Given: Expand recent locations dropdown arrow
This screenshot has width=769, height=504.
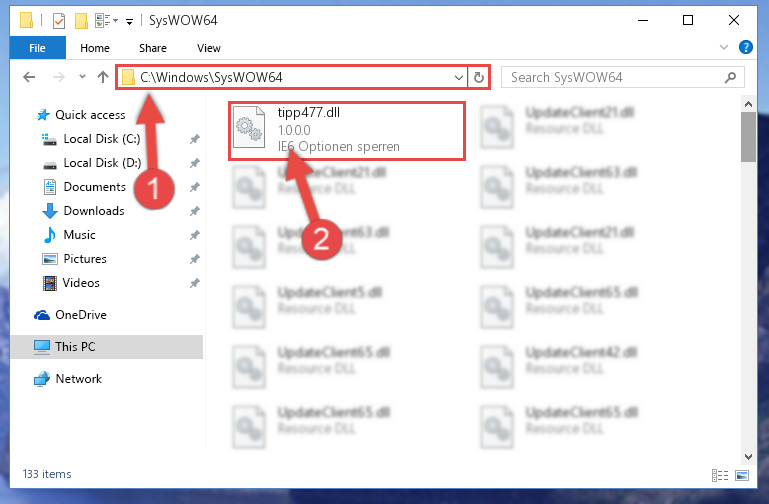Looking at the screenshot, I should (x=82, y=76).
